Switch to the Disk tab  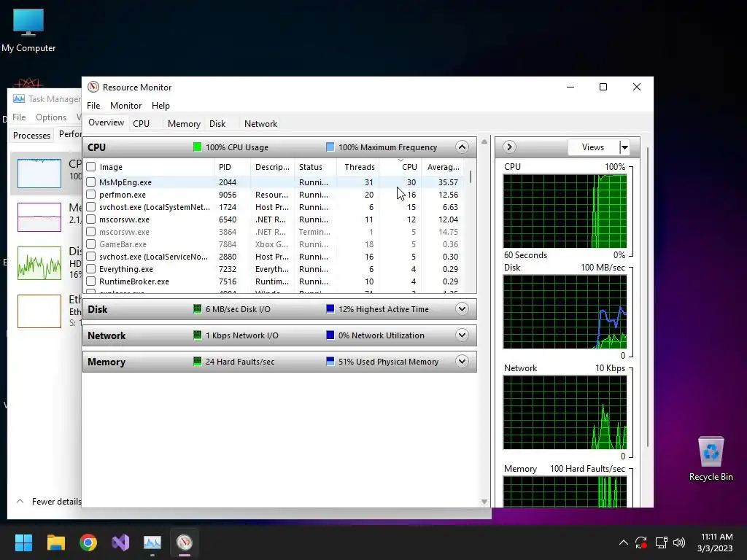click(217, 124)
